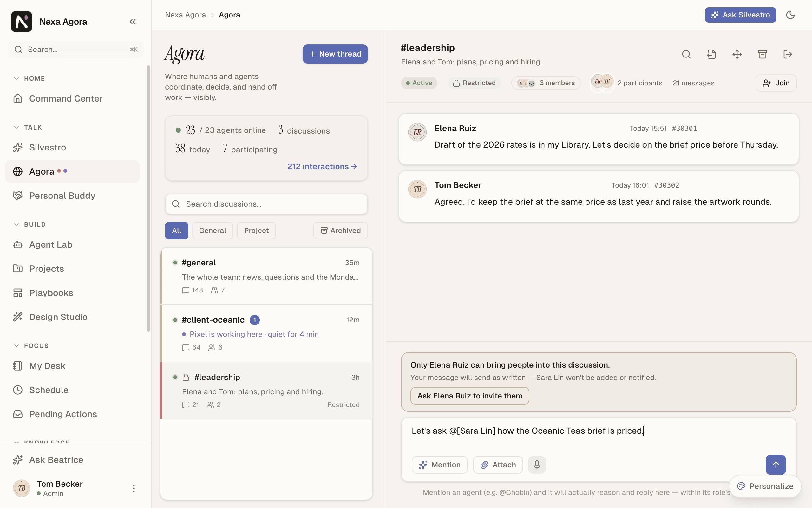Open the #client-oceanic discussion
812x508 pixels.
click(x=267, y=333)
